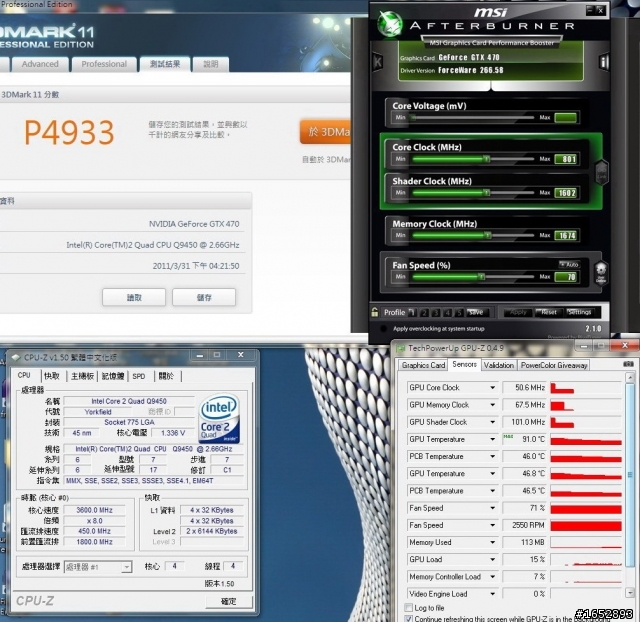Switch to GPU-Z Validation tab
The height and width of the screenshot is (622, 640).
tap(499, 365)
